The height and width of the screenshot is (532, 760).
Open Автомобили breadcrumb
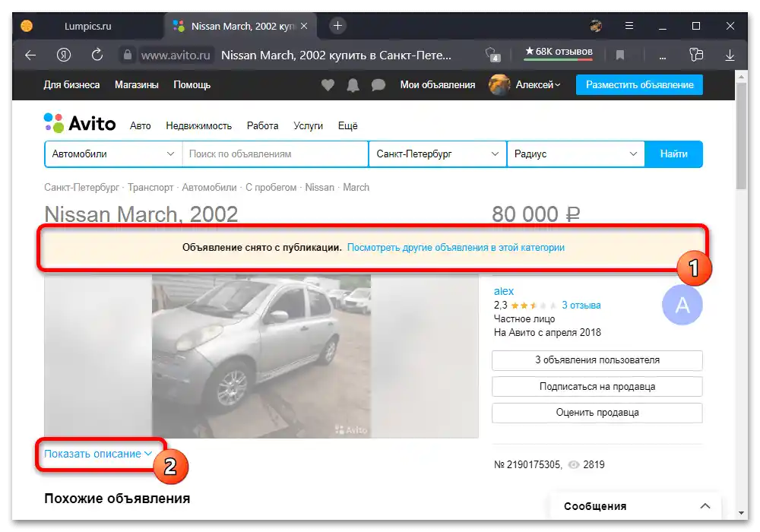coord(210,188)
